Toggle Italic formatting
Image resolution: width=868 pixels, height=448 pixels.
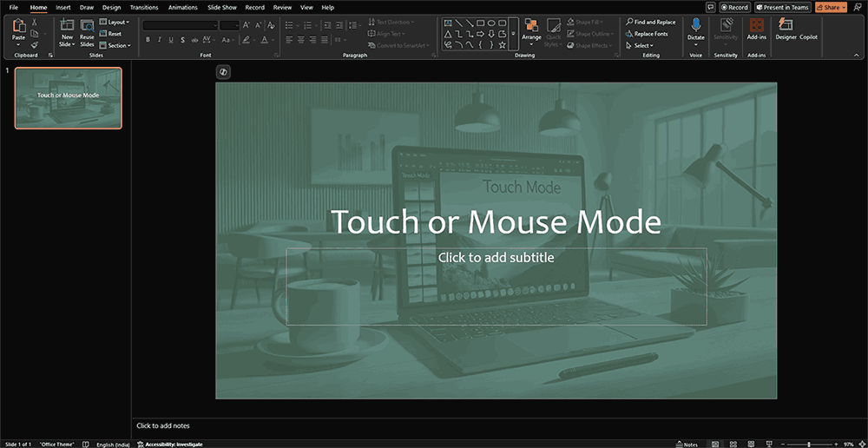tap(160, 40)
